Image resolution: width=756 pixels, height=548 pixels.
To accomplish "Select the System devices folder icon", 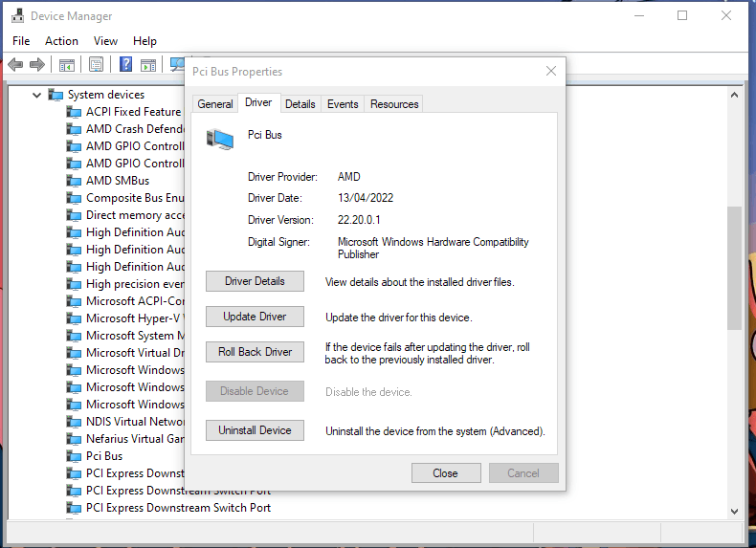I will (x=56, y=95).
